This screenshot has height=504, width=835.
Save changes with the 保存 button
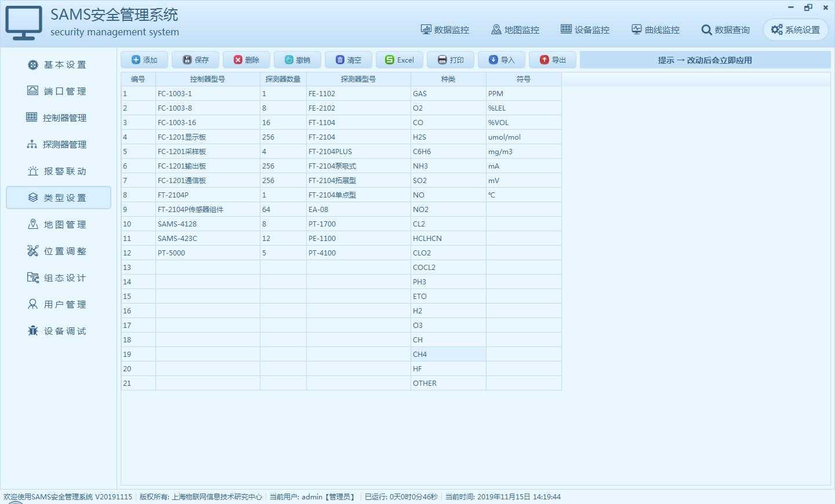pyautogui.click(x=195, y=60)
